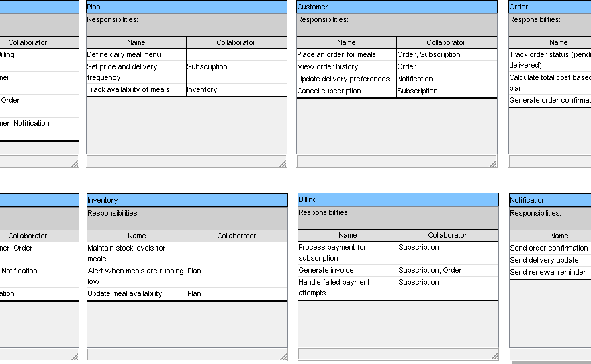The height and width of the screenshot is (364, 591).
Task: Click the Plan card's resize grip
Action: coord(283,163)
